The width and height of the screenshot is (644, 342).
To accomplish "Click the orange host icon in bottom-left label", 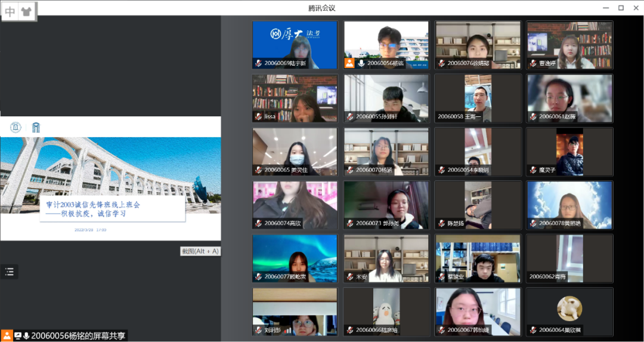I will point(7,336).
